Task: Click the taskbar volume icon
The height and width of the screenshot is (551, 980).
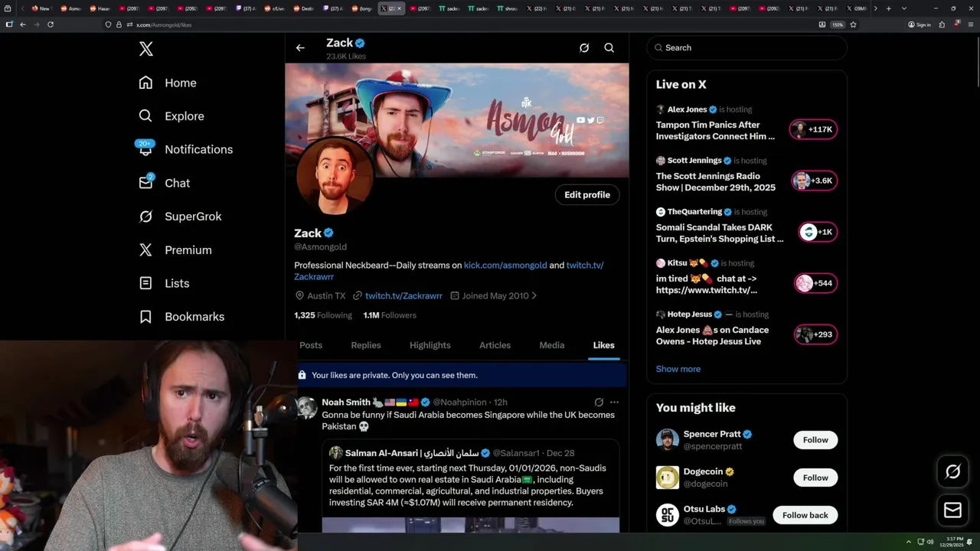Action: (930, 542)
